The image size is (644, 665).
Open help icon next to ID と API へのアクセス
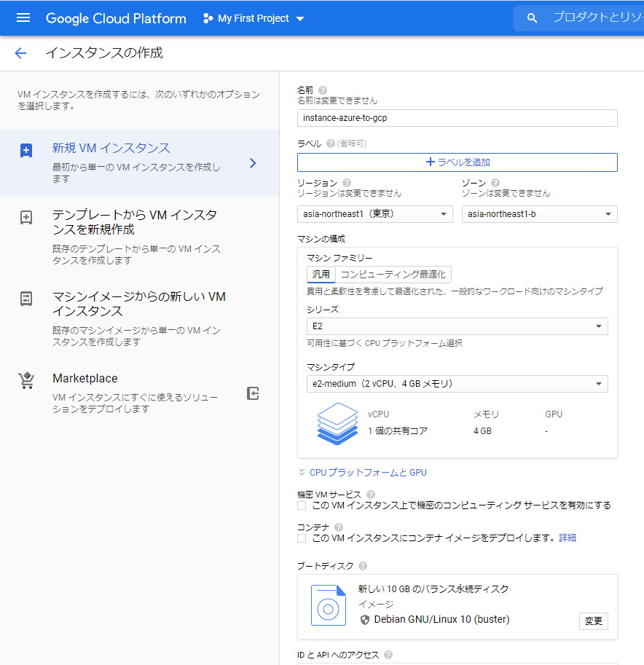point(388,655)
